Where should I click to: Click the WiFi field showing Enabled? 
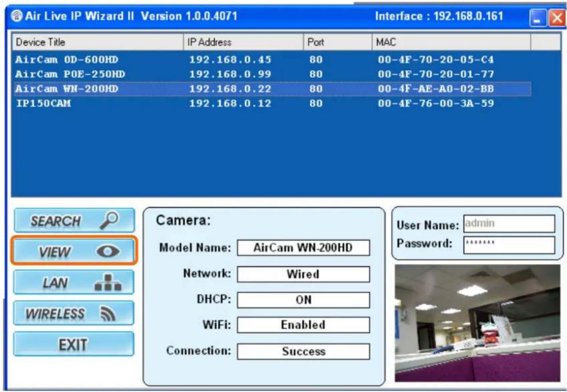click(303, 325)
